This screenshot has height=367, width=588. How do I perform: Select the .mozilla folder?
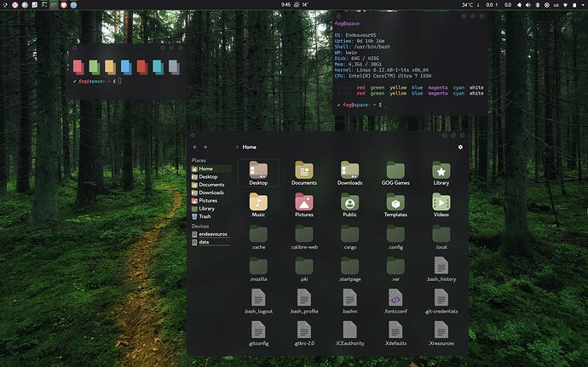[x=258, y=269]
